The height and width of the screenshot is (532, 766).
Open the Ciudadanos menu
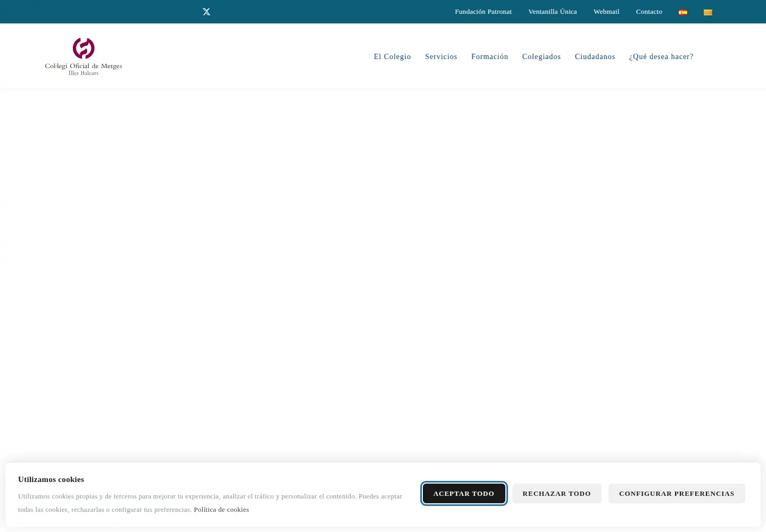click(595, 56)
